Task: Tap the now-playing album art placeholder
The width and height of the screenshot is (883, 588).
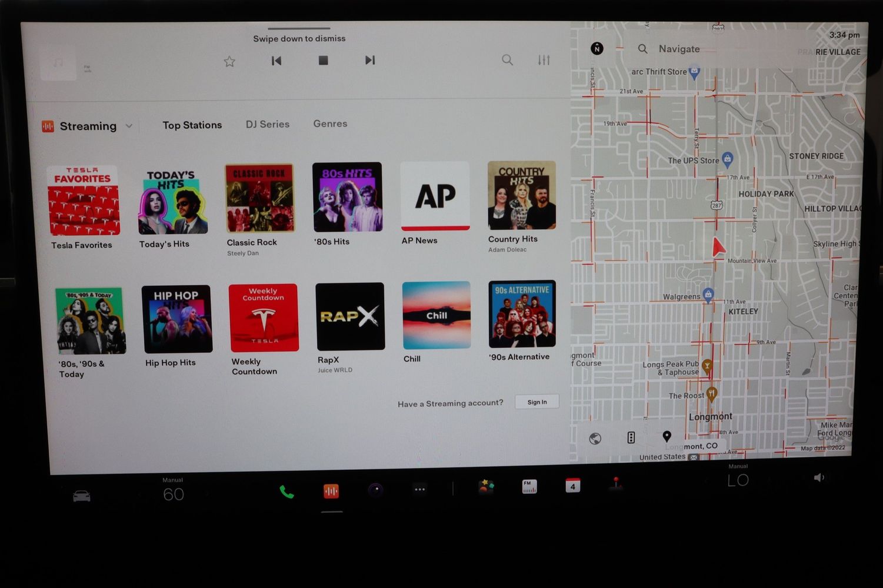Action: point(58,63)
